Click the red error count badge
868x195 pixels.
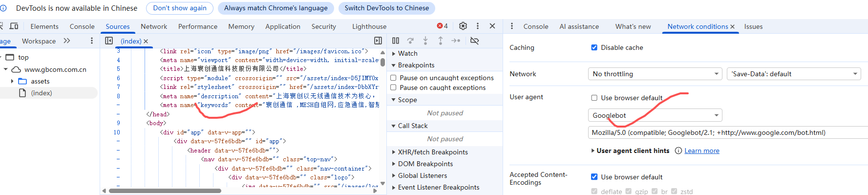click(442, 26)
